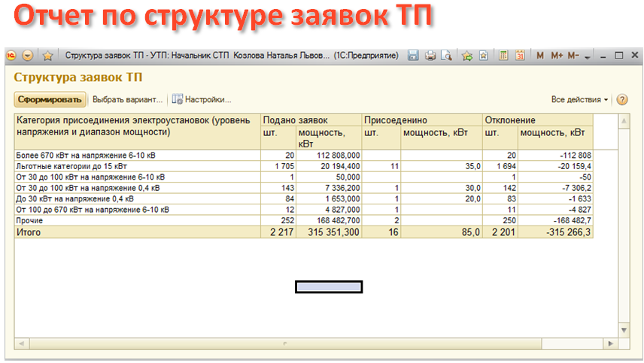Add page to favorites star-plus icon
The image size is (644, 363).
point(466,56)
